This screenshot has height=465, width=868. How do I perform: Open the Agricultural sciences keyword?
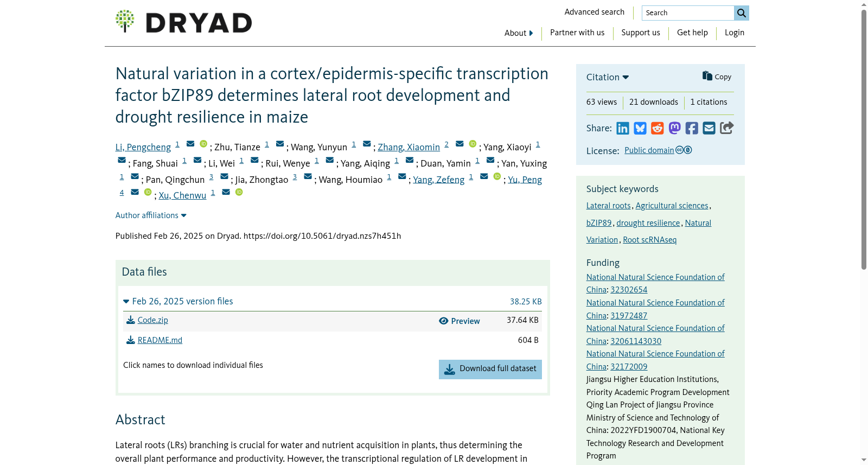[x=672, y=206]
